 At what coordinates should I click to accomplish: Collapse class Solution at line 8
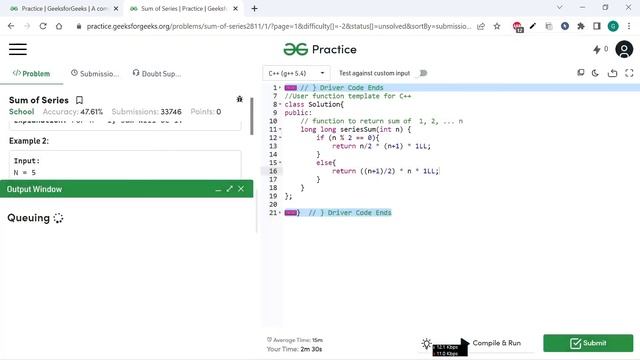[x=280, y=104]
